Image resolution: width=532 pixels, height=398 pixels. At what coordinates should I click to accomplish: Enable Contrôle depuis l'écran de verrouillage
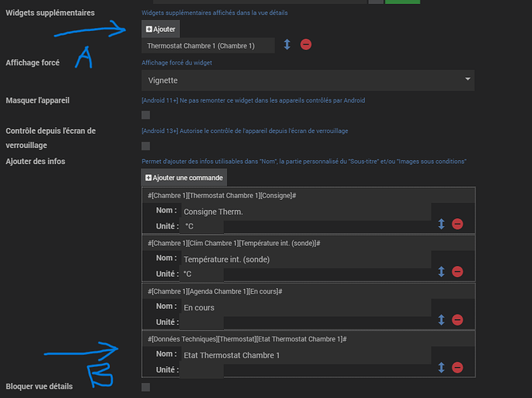(x=146, y=146)
